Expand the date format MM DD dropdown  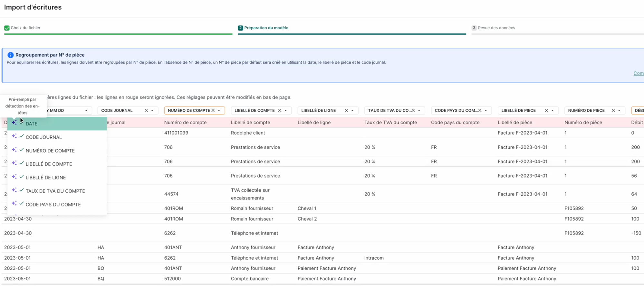click(86, 110)
